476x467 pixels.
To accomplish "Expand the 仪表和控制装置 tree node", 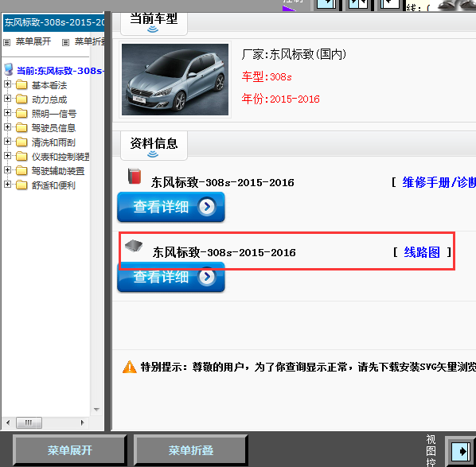I will coord(8,156).
